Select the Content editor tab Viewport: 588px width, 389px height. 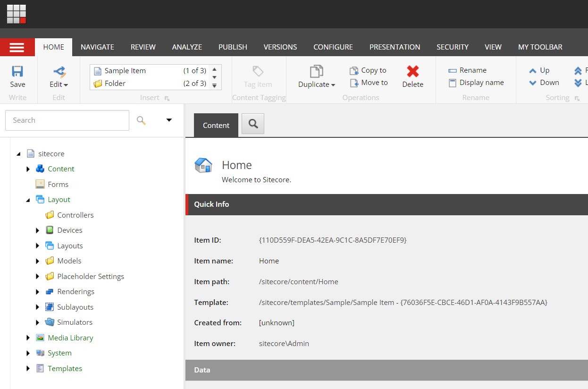coord(216,126)
